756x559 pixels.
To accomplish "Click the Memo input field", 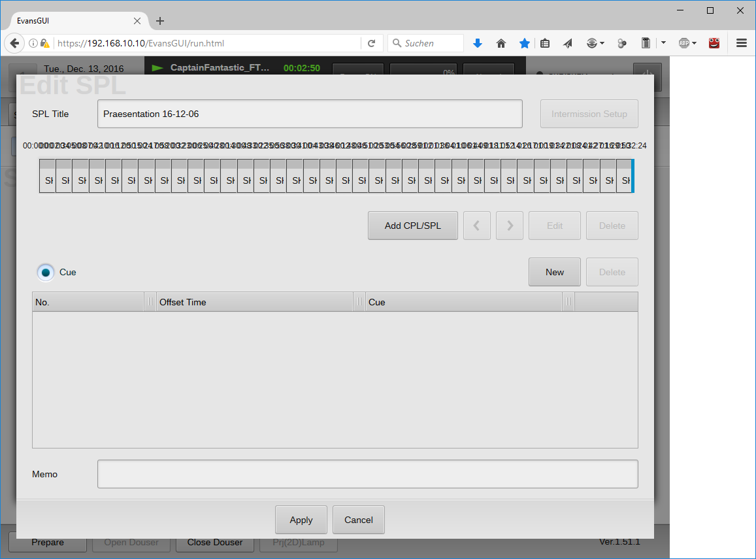I will point(367,474).
